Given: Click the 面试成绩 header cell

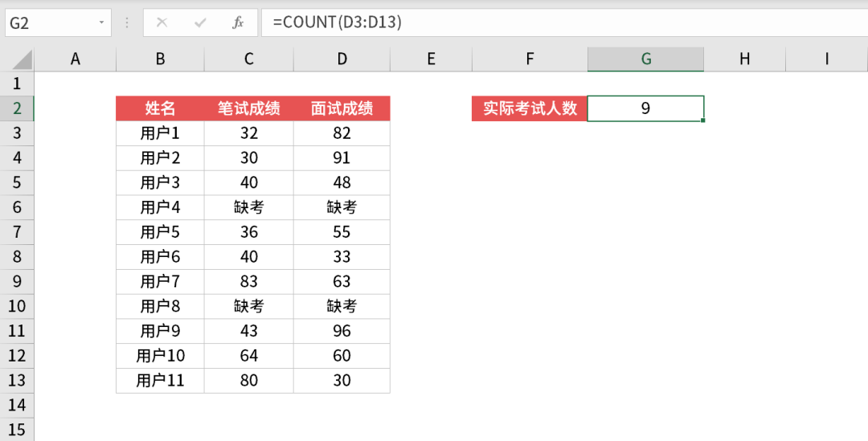Looking at the screenshot, I should point(342,108).
